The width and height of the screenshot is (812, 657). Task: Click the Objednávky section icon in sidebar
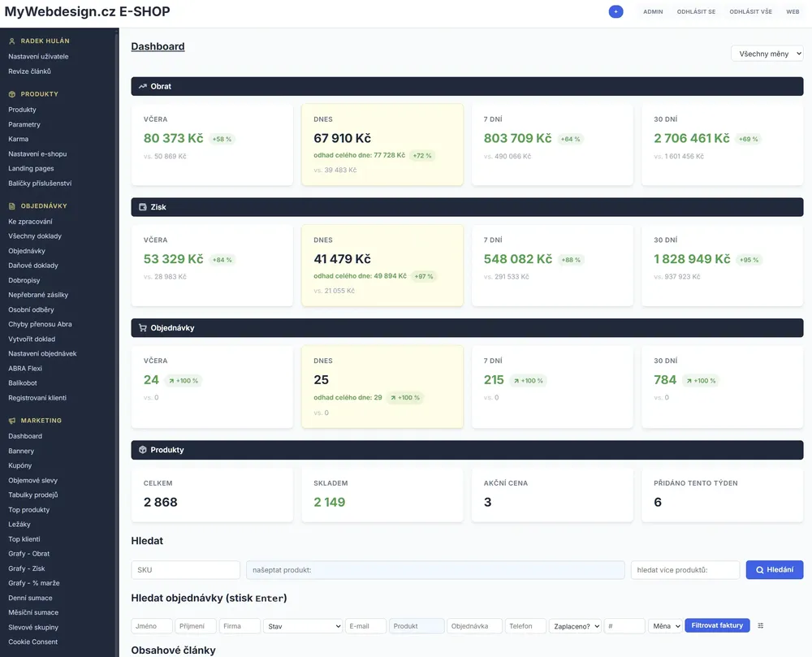pos(12,206)
